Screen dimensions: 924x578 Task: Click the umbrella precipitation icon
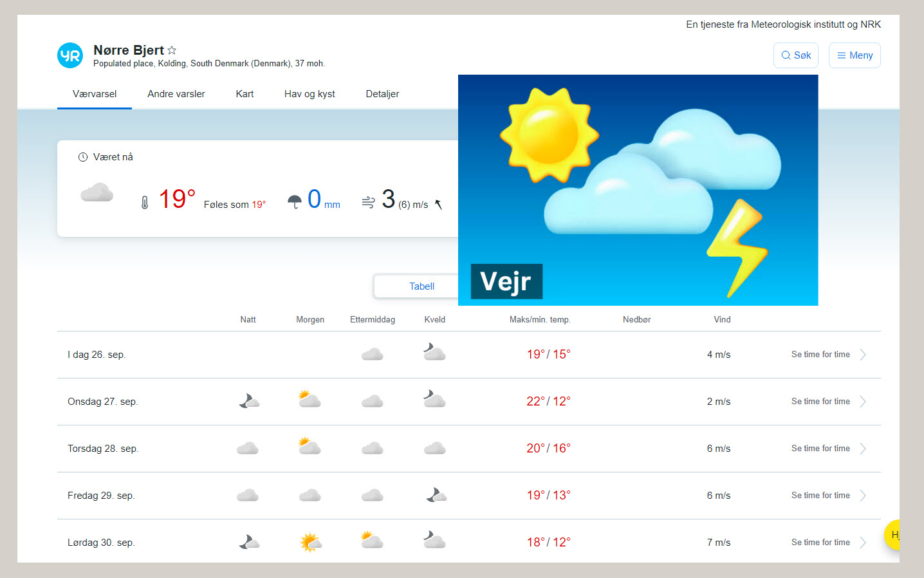294,202
